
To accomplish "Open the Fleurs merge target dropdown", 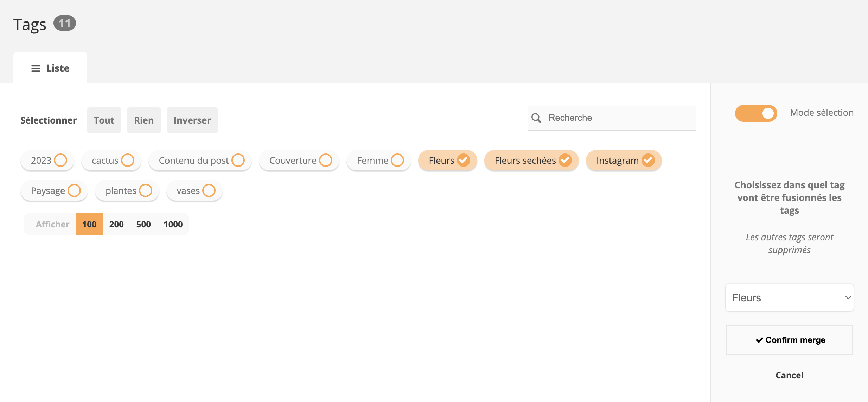I will 789,297.
